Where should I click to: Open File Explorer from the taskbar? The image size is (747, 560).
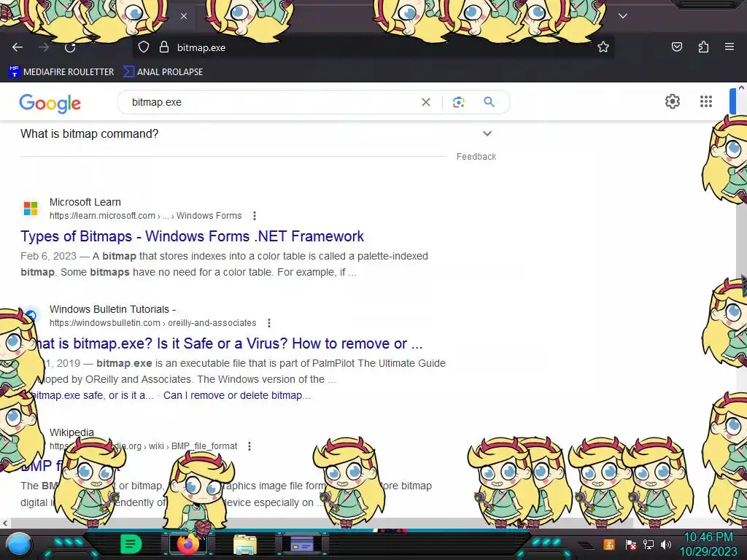[245, 545]
